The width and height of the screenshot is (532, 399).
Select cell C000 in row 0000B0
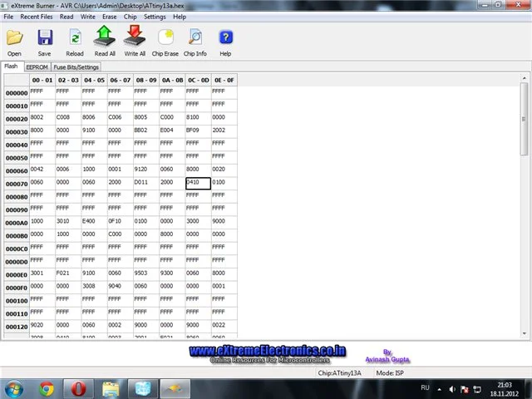pos(121,235)
